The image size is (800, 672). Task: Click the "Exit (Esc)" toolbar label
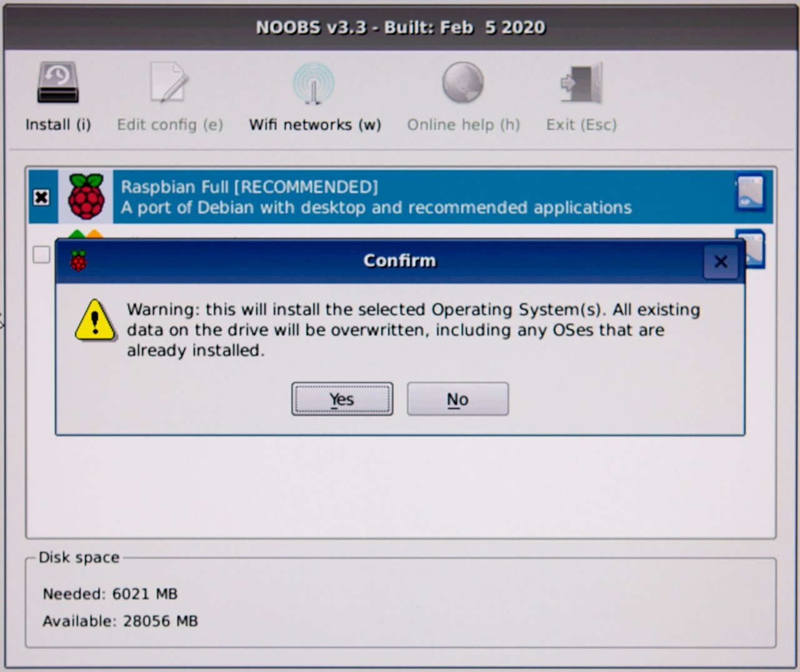(x=581, y=125)
